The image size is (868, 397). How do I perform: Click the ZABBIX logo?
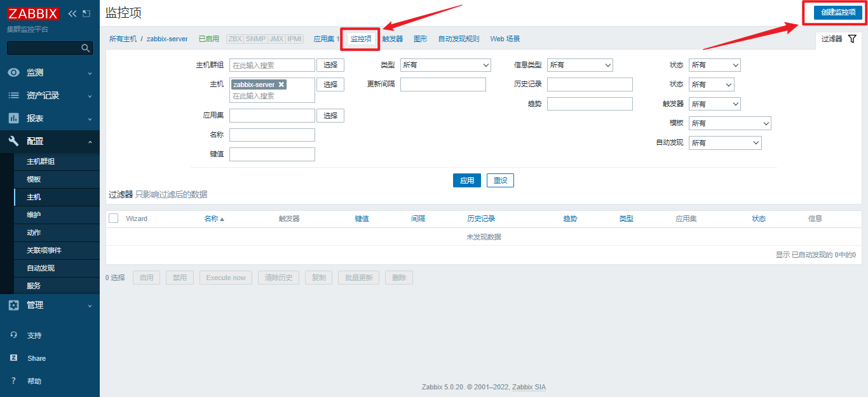click(x=33, y=13)
